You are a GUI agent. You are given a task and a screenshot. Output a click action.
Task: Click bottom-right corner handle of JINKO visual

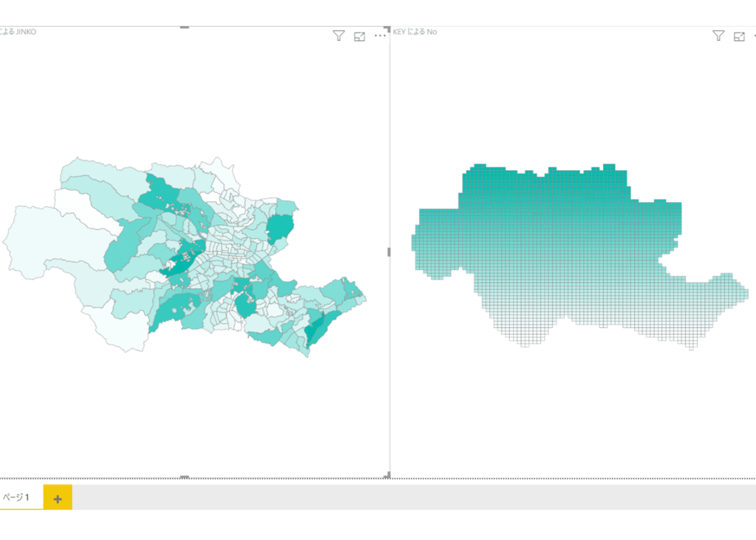(x=387, y=475)
